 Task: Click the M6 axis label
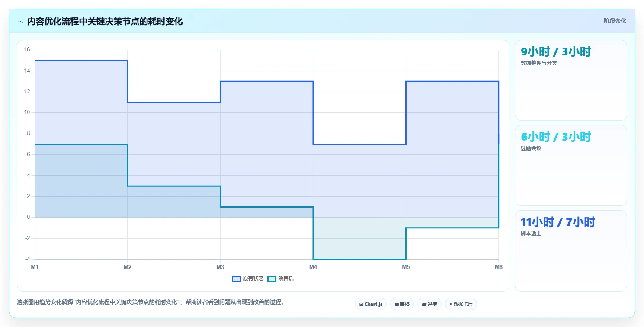499,267
